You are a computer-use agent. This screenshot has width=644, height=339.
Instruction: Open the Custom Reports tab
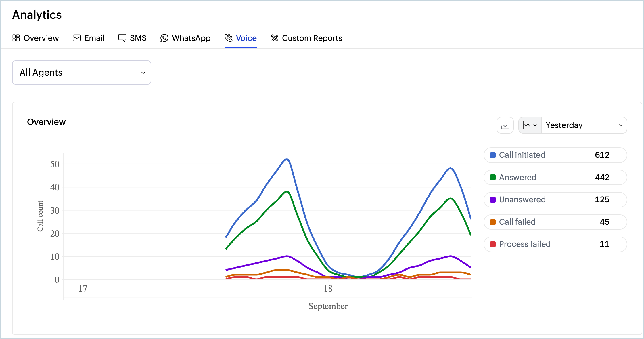[306, 38]
